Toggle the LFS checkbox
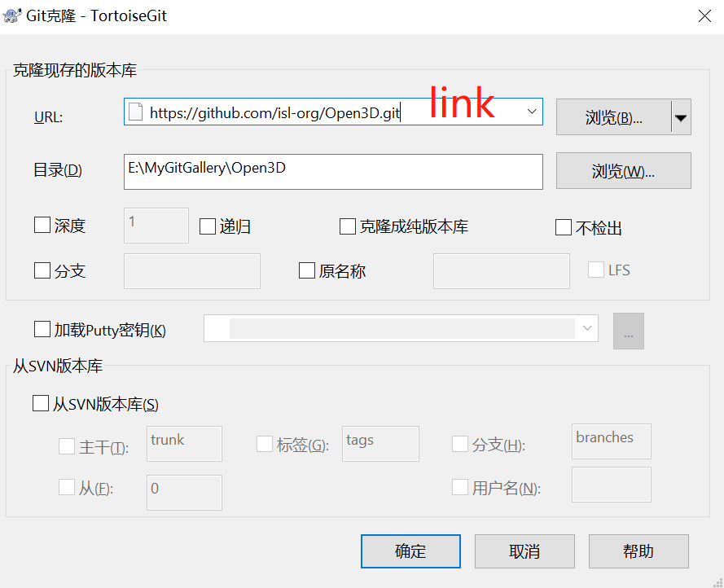This screenshot has width=724, height=588. tap(595, 269)
